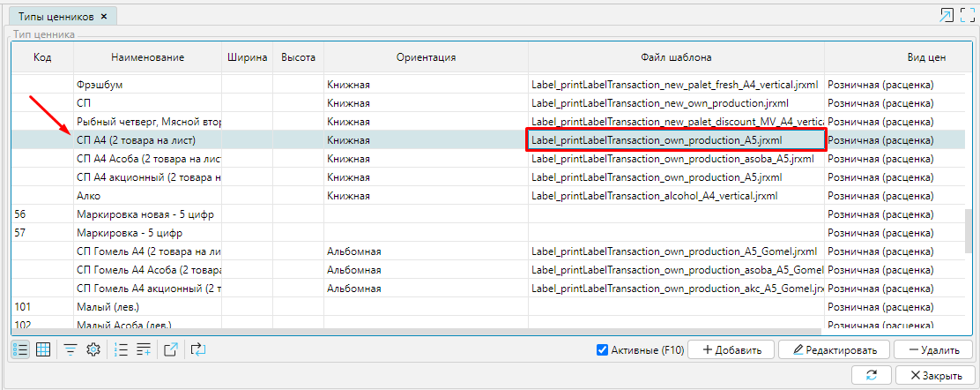Sort by the Файл шаблона column header

(676, 57)
